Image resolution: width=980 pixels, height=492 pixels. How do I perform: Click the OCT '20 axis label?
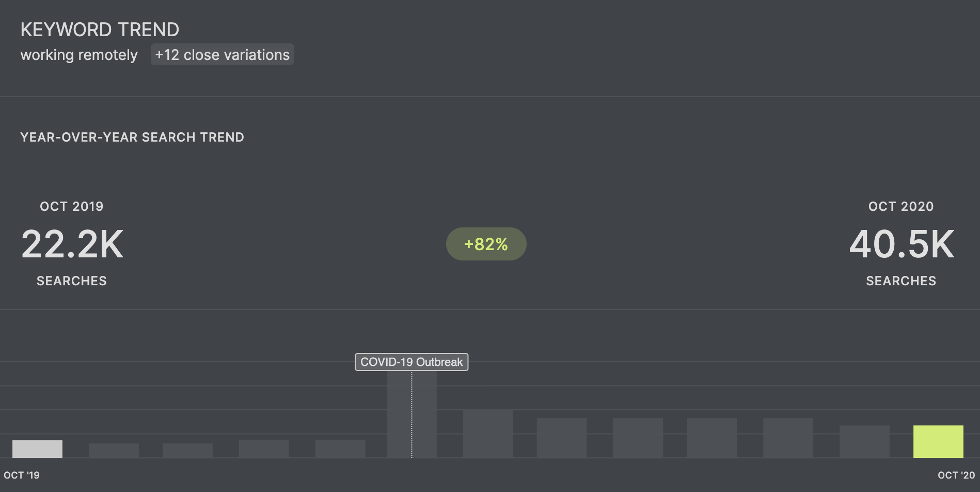pos(956,475)
